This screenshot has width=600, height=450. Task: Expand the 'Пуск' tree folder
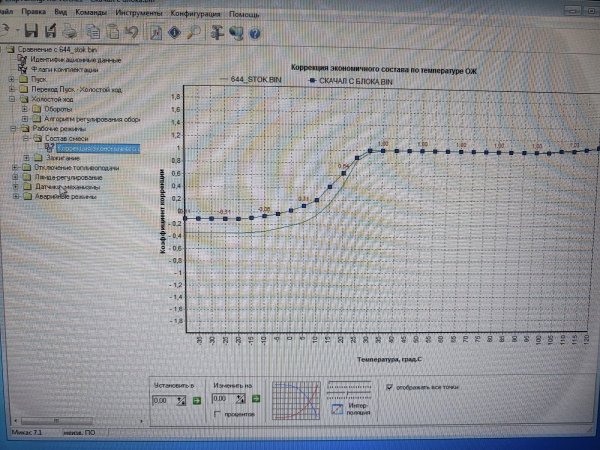pos(12,79)
